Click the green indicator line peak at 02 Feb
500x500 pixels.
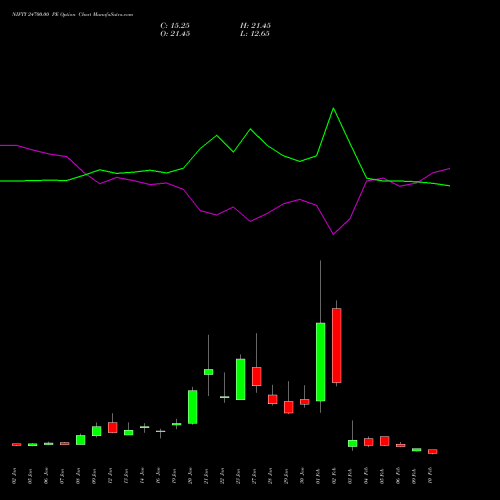coord(334,108)
